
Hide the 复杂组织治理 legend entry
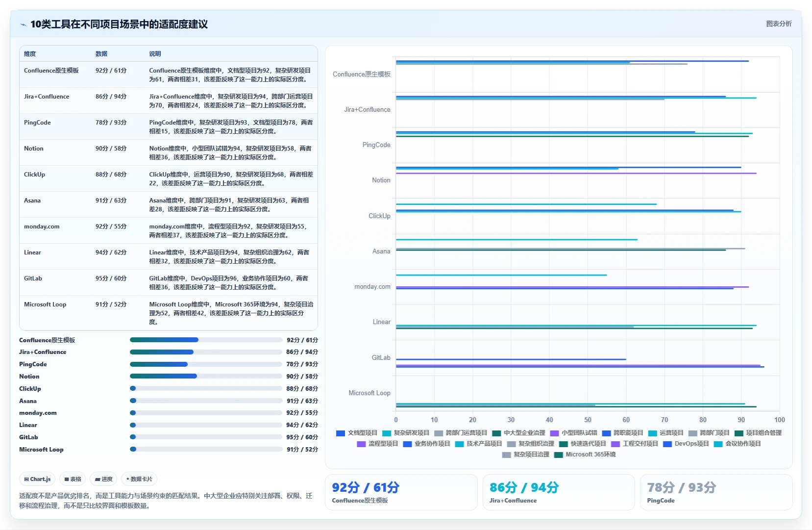pyautogui.click(x=531, y=444)
